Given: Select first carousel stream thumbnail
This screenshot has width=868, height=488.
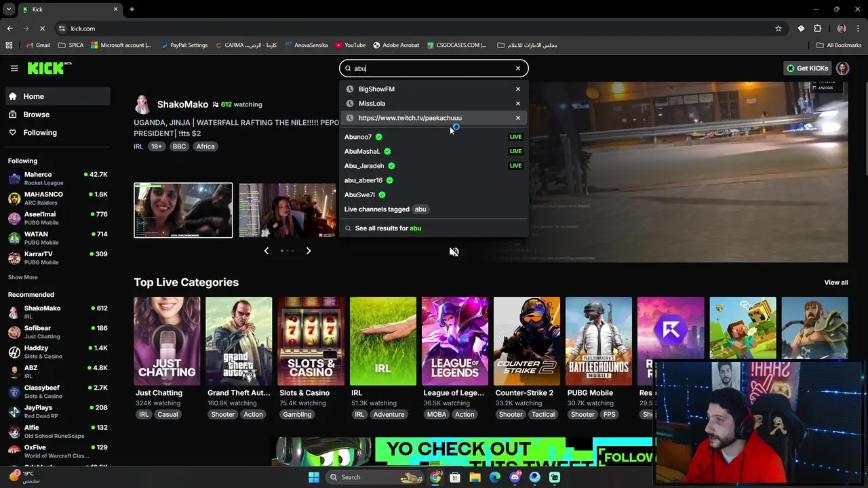Looking at the screenshot, I should coord(183,210).
